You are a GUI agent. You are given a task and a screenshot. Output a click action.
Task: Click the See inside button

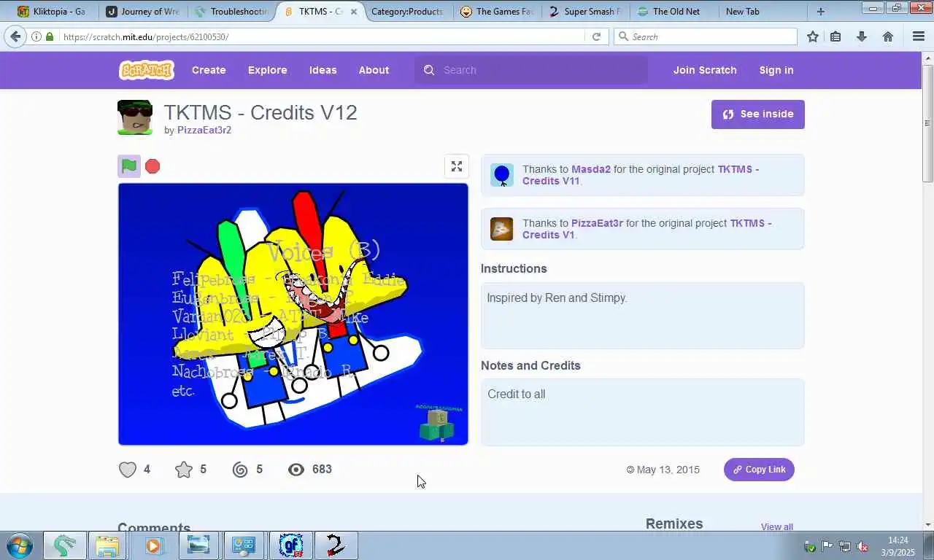click(757, 114)
